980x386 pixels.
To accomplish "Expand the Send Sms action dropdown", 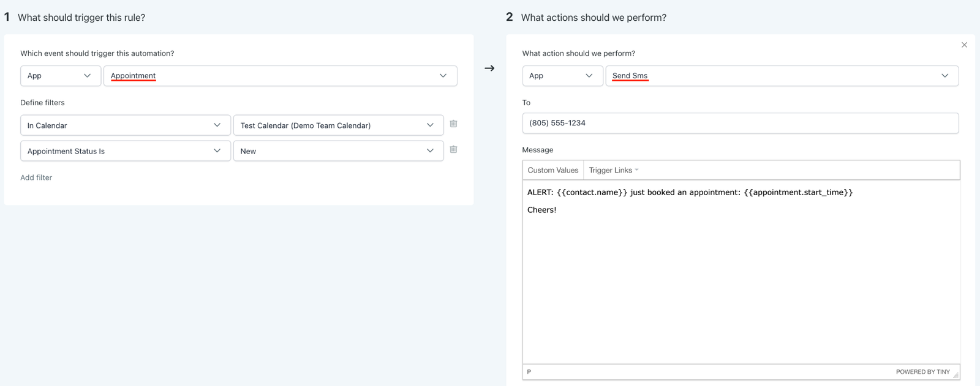I will tap(782, 76).
